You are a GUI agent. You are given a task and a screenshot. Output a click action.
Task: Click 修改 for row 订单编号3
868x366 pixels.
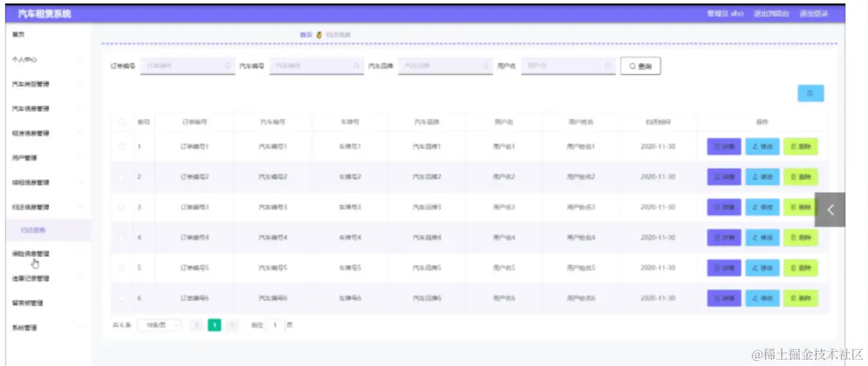point(762,207)
